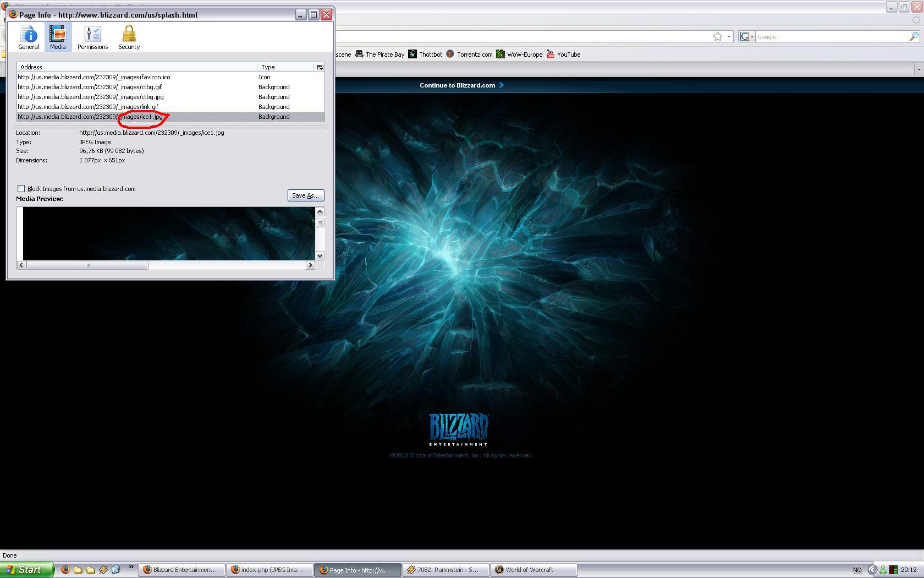Click the magnifying glass search icon
Screen dimensions: 924x578
click(914, 37)
